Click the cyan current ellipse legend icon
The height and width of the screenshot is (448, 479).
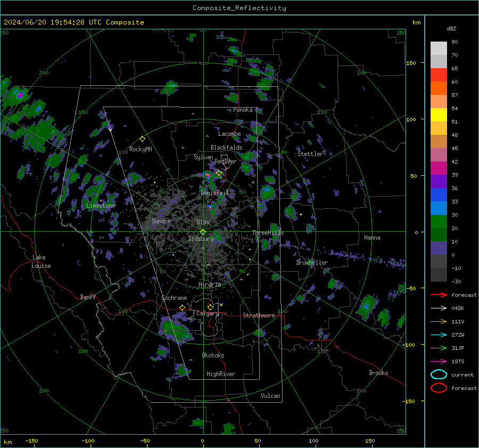tap(439, 374)
